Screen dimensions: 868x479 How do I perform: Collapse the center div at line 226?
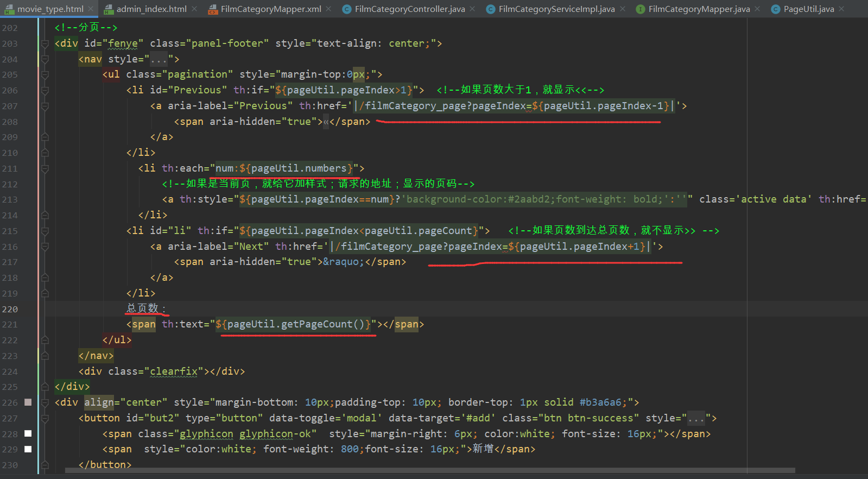[45, 402]
